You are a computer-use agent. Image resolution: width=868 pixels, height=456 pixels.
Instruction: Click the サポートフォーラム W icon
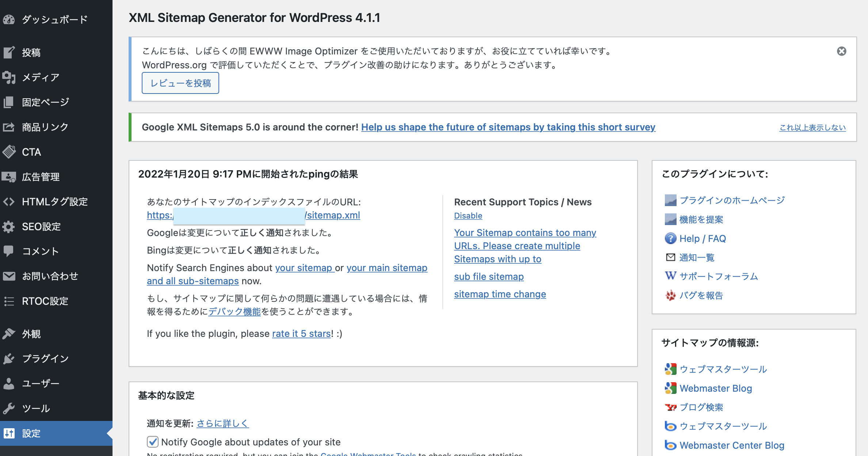click(670, 276)
